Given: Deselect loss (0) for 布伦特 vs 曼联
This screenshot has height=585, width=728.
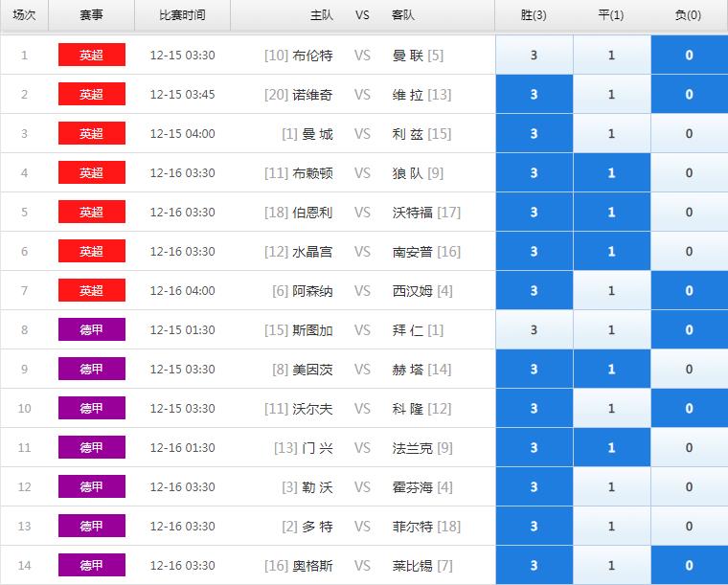Looking at the screenshot, I should click(x=689, y=55).
